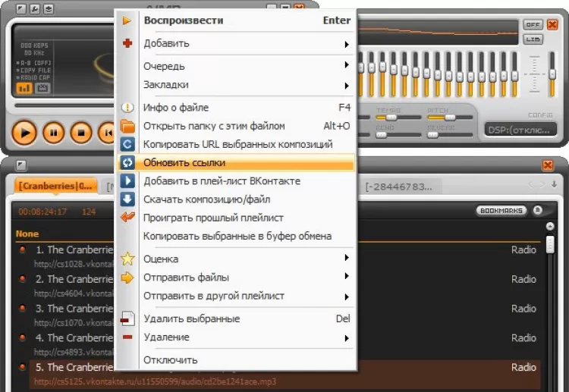
Task: Click the tab list down-arrow icon
Action: tap(554, 184)
